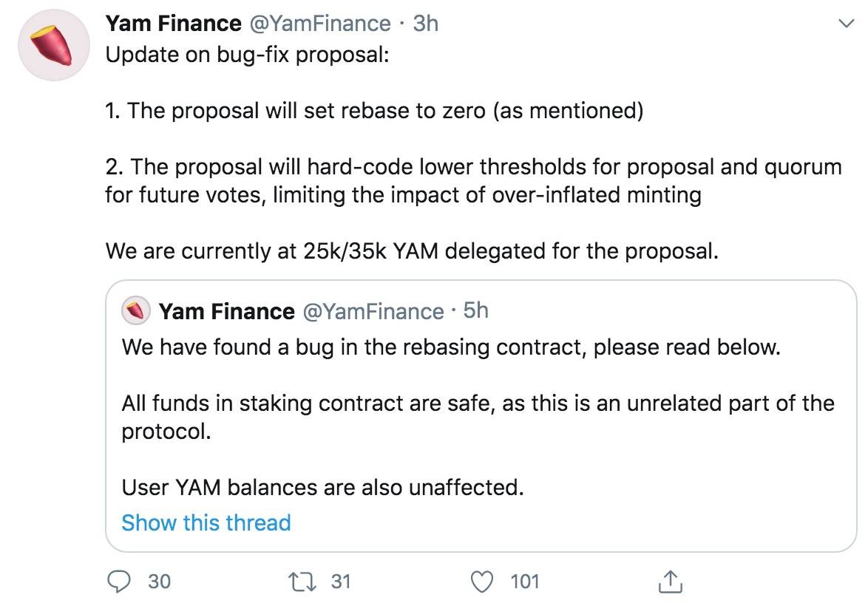The height and width of the screenshot is (603, 868).
Task: Click the "25k/35k YAM delegated" sentence
Action: [412, 251]
